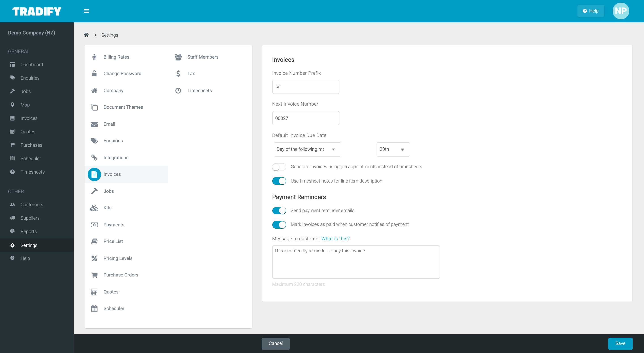Image resolution: width=644 pixels, height=353 pixels.
Task: Go to Enquiries in the sidebar
Action: point(30,78)
